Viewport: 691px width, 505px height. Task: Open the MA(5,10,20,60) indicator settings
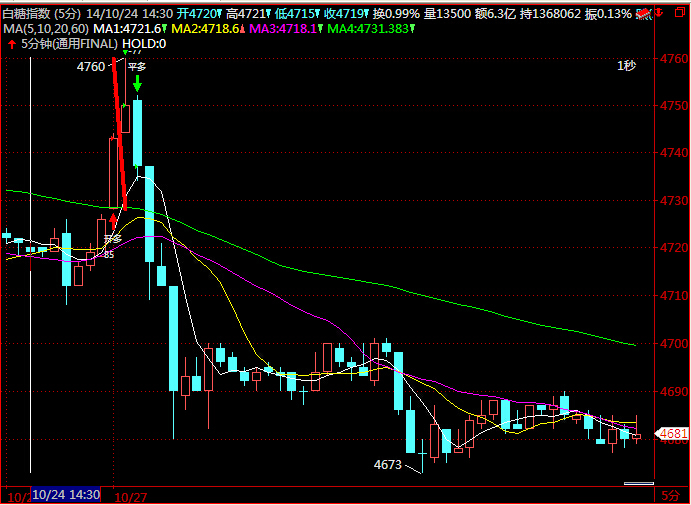[x=46, y=29]
